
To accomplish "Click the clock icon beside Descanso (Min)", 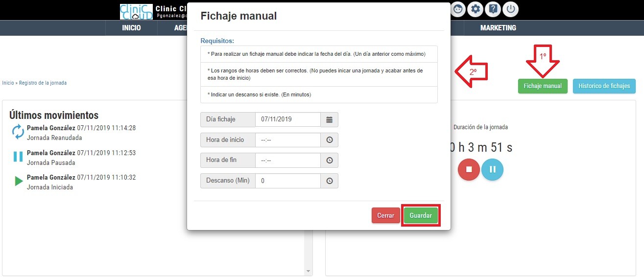I will pyautogui.click(x=329, y=181).
